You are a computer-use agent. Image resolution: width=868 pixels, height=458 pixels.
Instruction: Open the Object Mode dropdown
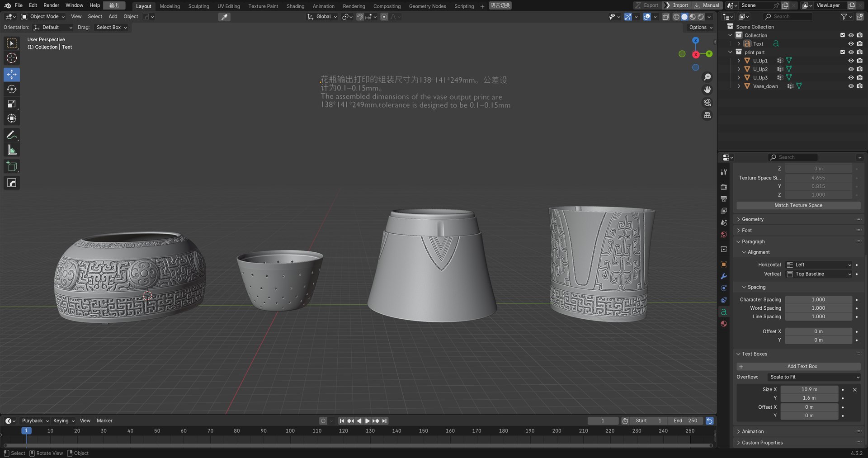click(43, 17)
